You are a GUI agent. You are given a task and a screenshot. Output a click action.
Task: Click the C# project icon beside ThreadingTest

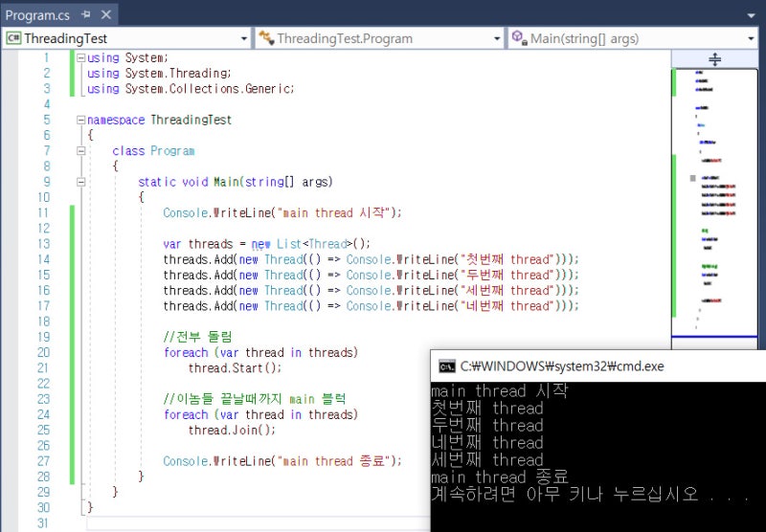coord(13,38)
